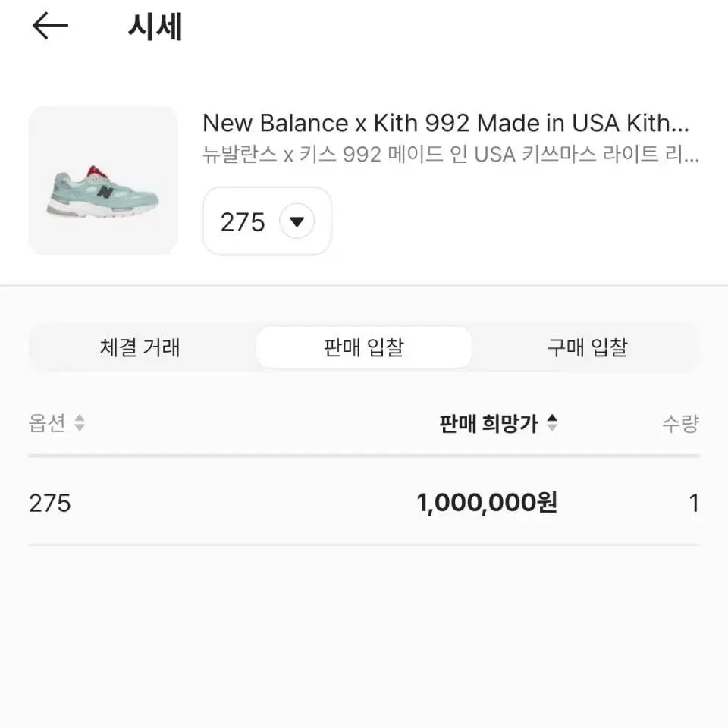Tap the Korean product name subtitle
This screenshot has height=728, width=728.
point(450,154)
